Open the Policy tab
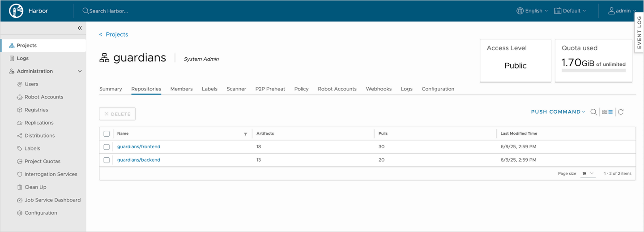Screen dimensions: 644x232 301,89
